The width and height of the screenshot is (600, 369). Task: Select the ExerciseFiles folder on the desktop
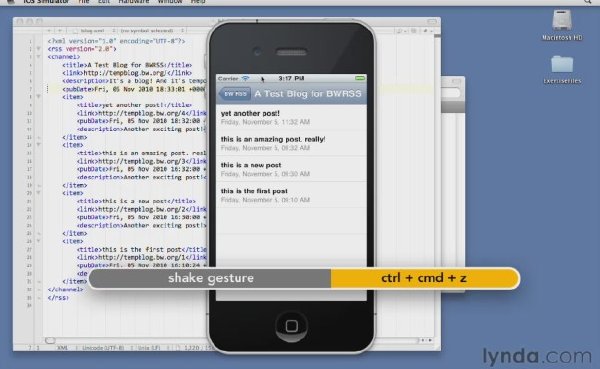[562, 70]
